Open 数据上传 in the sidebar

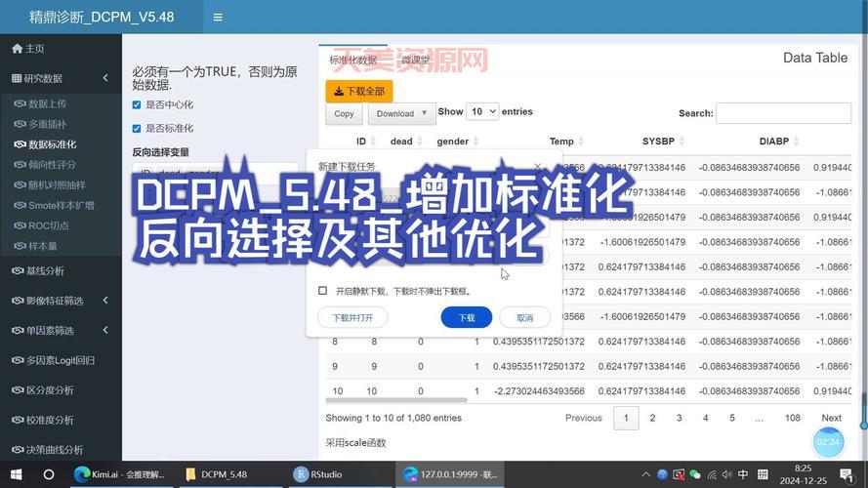41,103
